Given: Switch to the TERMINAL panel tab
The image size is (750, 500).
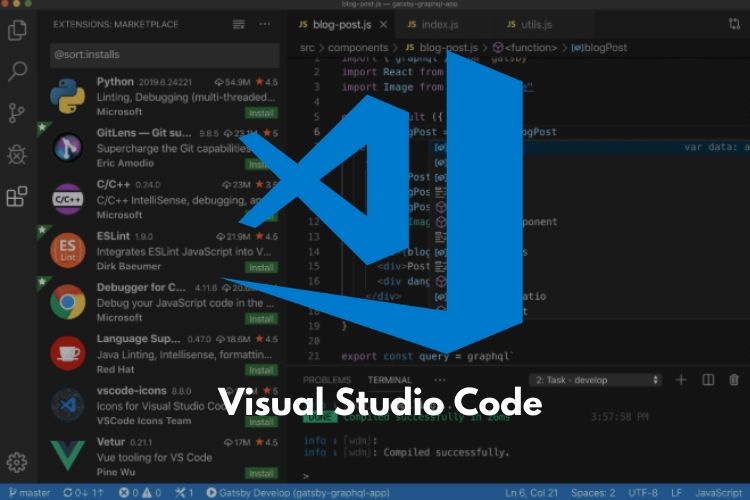Looking at the screenshot, I should click(x=389, y=380).
